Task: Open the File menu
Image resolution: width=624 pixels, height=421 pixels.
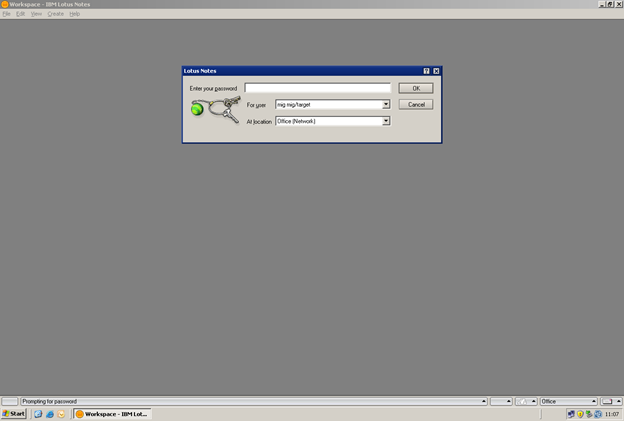Action: pyautogui.click(x=6, y=14)
